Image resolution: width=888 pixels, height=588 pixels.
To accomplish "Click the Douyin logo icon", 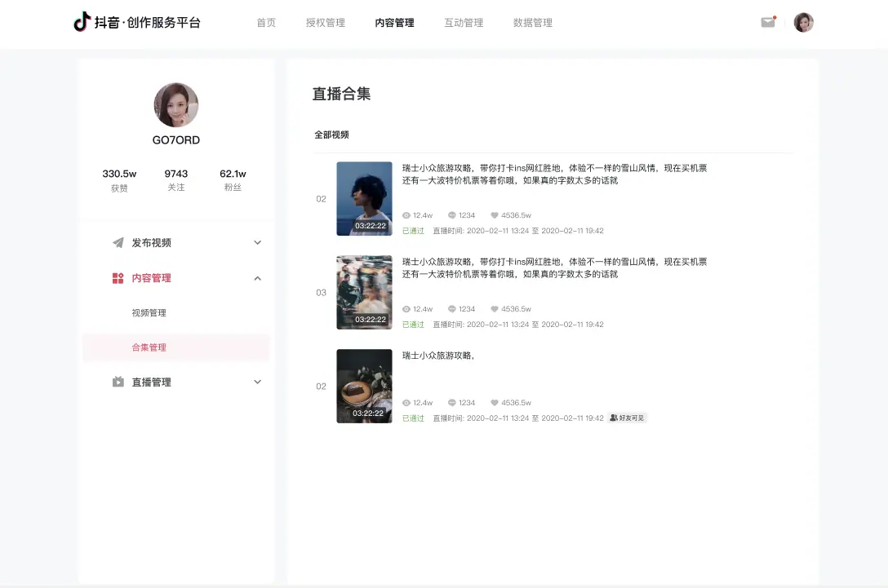I will pyautogui.click(x=82, y=22).
